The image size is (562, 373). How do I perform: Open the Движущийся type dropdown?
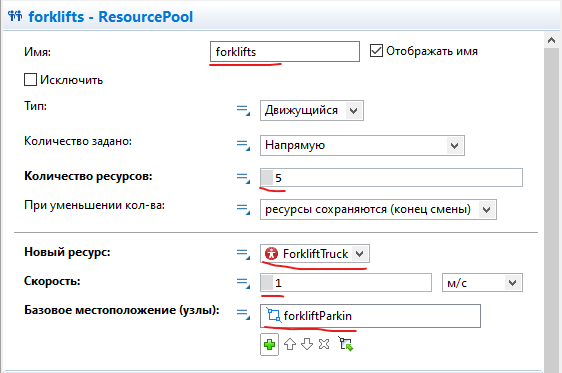click(312, 110)
